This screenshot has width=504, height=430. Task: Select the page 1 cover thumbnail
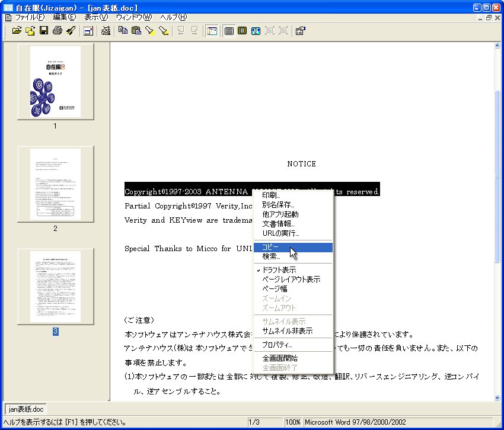(56, 82)
